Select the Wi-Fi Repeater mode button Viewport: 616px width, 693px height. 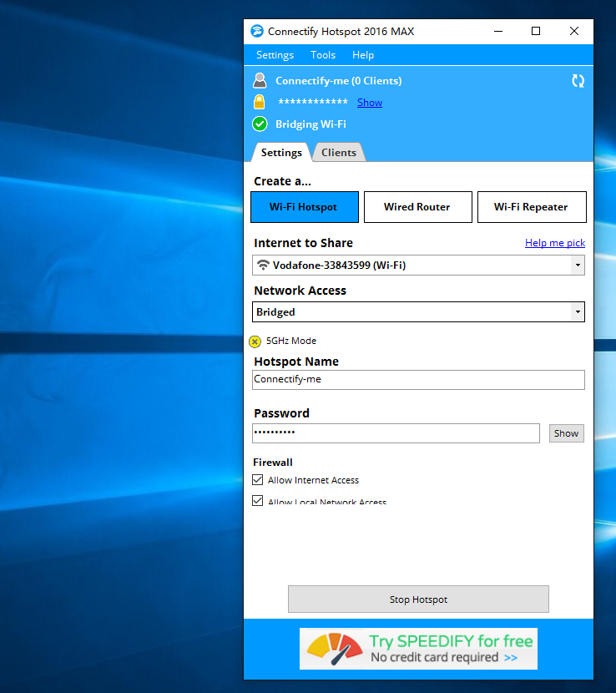coord(532,207)
